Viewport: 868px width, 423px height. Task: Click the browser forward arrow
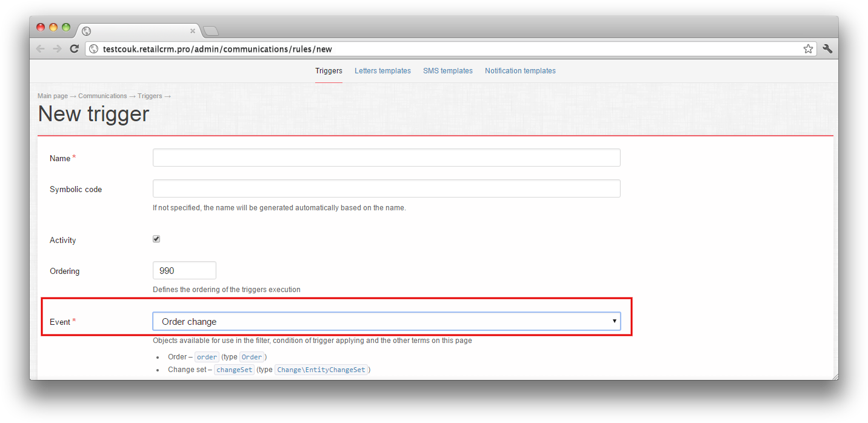(57, 49)
